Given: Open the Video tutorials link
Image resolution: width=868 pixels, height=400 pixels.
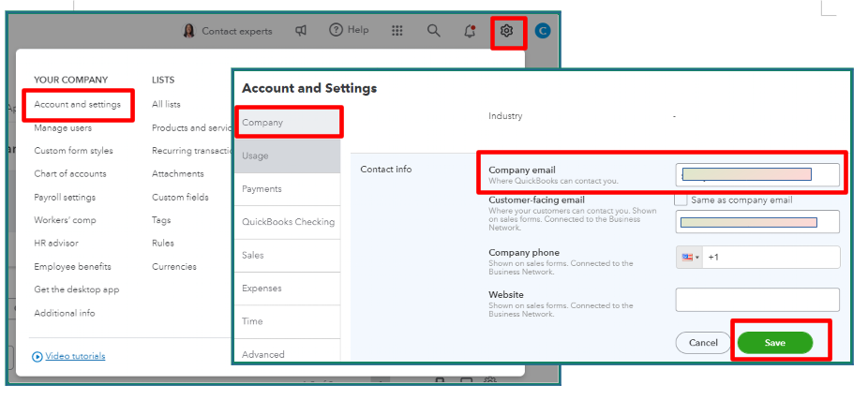Looking at the screenshot, I should click(x=75, y=356).
